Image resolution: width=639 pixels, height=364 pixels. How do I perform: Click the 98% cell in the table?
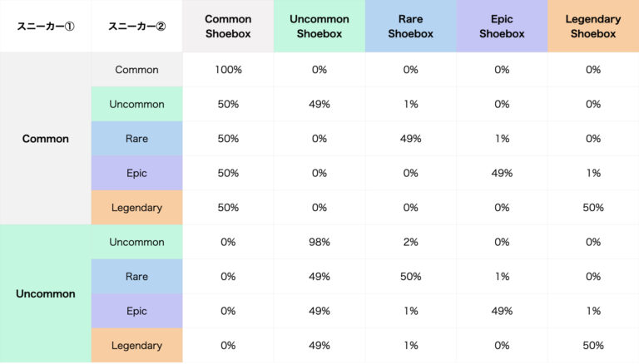(x=319, y=242)
